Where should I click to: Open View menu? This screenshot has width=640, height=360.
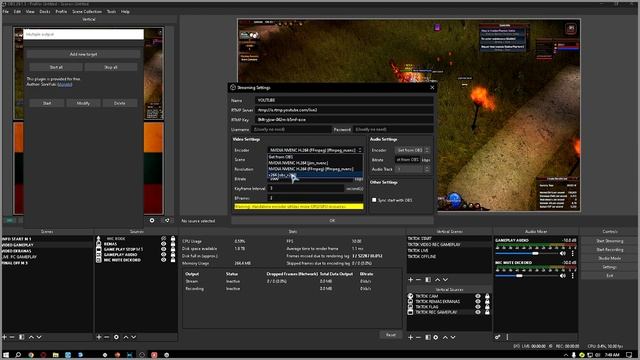point(30,11)
